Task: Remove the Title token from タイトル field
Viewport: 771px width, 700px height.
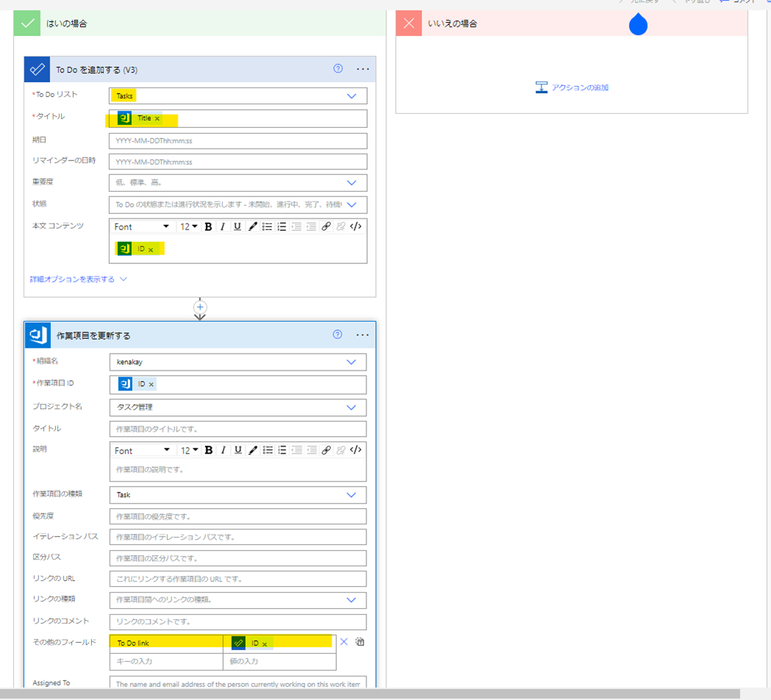Action: tap(157, 118)
